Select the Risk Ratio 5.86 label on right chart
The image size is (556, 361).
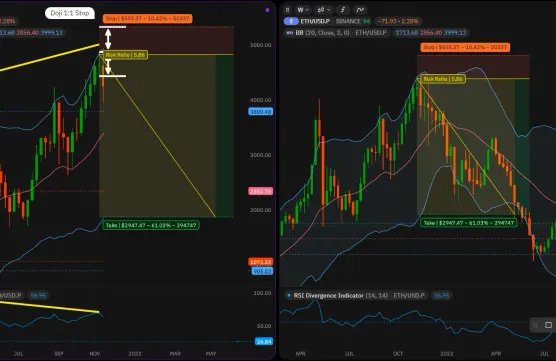point(443,79)
